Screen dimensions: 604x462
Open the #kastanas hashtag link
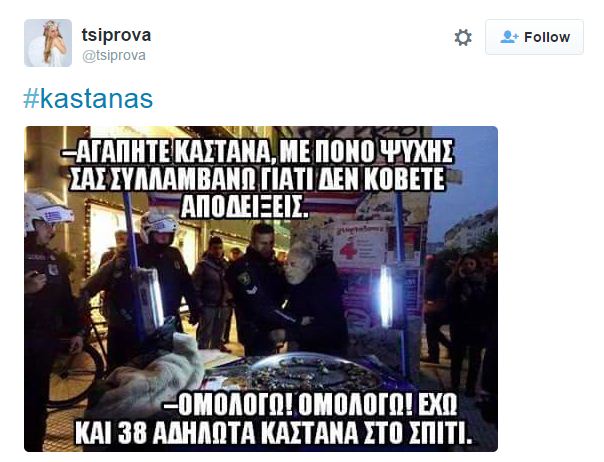[x=88, y=99]
